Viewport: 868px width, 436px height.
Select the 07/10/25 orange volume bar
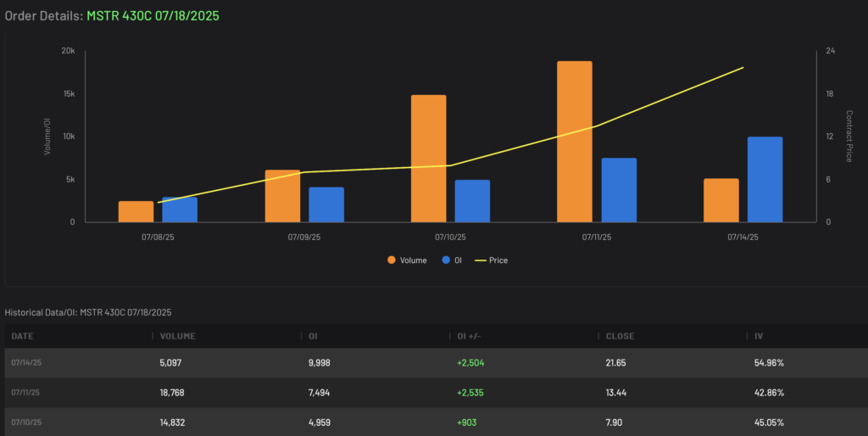tap(428, 159)
